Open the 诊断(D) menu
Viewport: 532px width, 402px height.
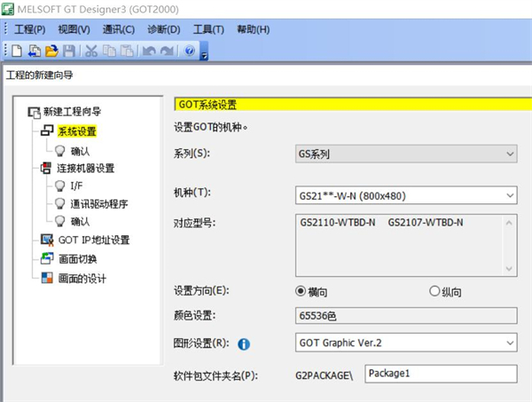[x=164, y=29]
